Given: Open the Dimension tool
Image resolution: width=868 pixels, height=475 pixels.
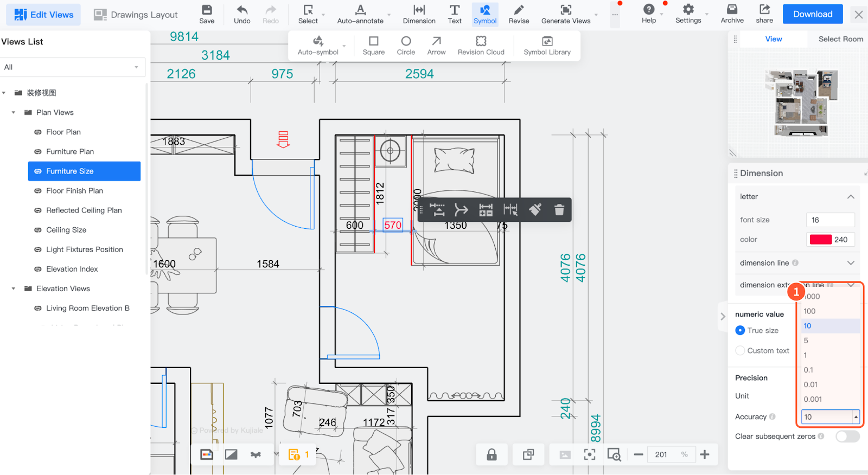Looking at the screenshot, I should [419, 14].
